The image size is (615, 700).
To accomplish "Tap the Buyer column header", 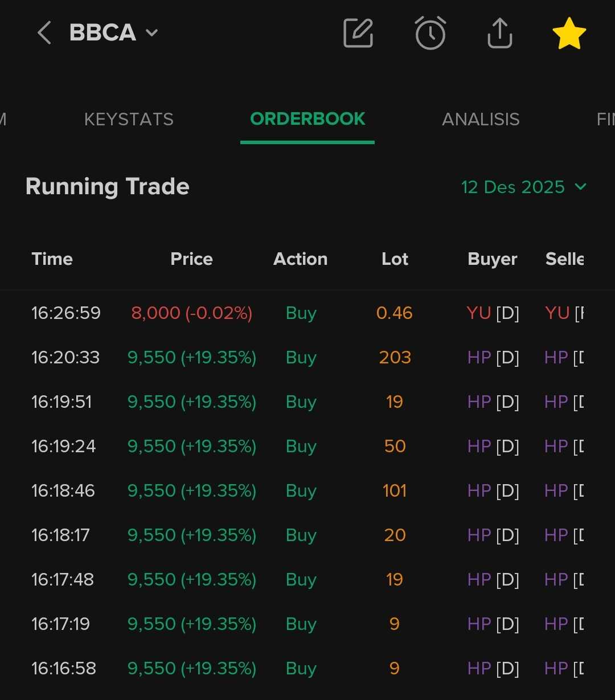I will point(492,259).
